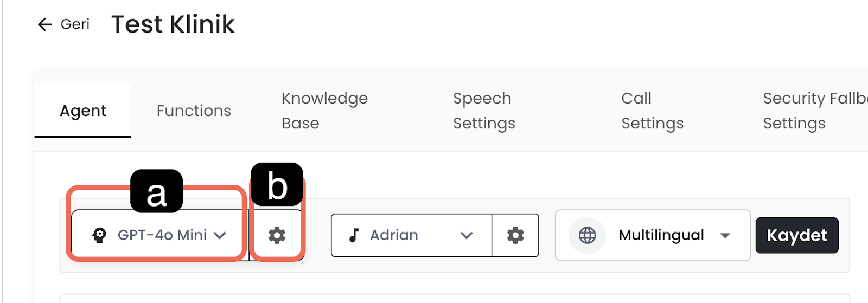Click the chevron next to Adrian
The width and height of the screenshot is (868, 303).
tap(467, 236)
